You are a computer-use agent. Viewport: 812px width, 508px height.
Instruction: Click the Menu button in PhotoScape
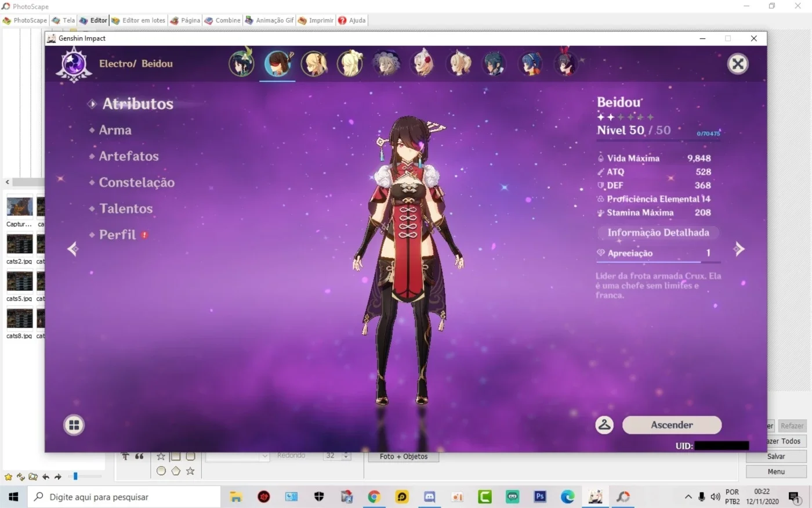tap(776, 471)
